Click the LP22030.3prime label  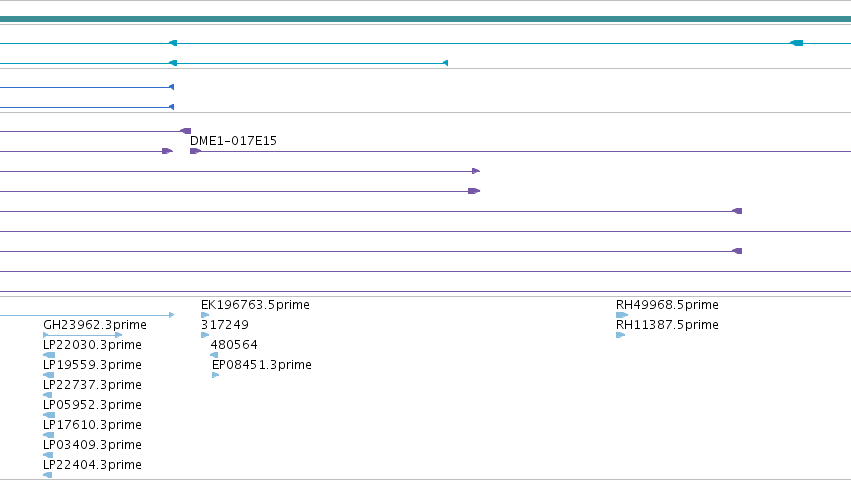92,345
